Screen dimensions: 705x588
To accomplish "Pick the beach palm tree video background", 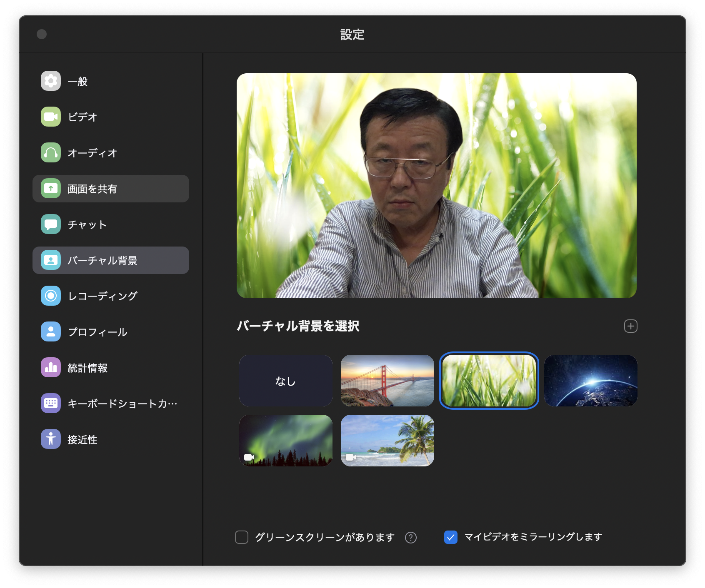I will [x=387, y=441].
